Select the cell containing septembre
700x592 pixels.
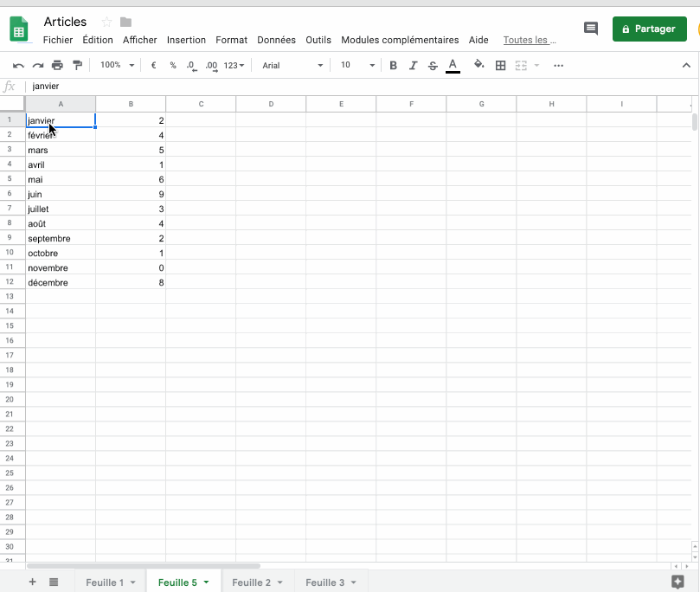coord(61,238)
